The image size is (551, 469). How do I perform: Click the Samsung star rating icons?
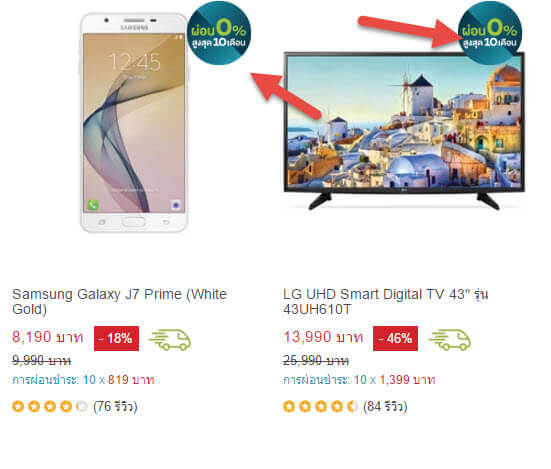point(50,406)
